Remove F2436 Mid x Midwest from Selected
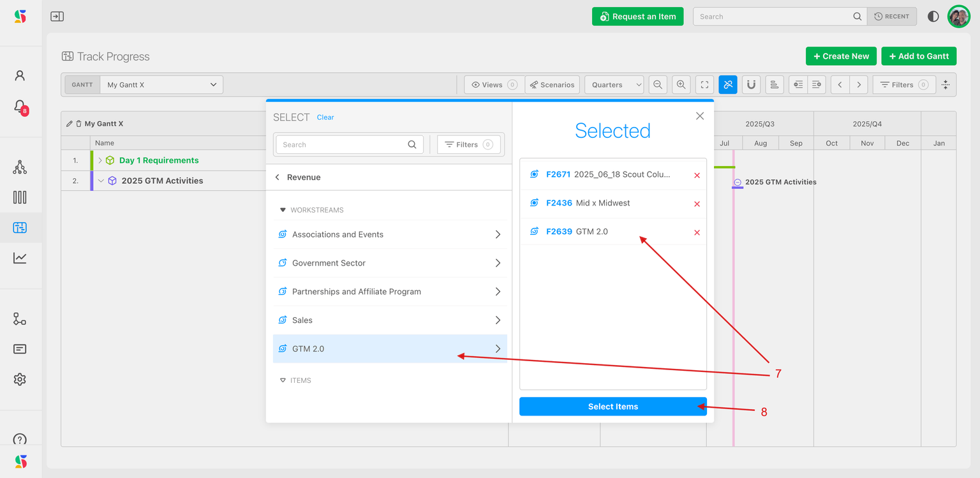 (x=697, y=204)
